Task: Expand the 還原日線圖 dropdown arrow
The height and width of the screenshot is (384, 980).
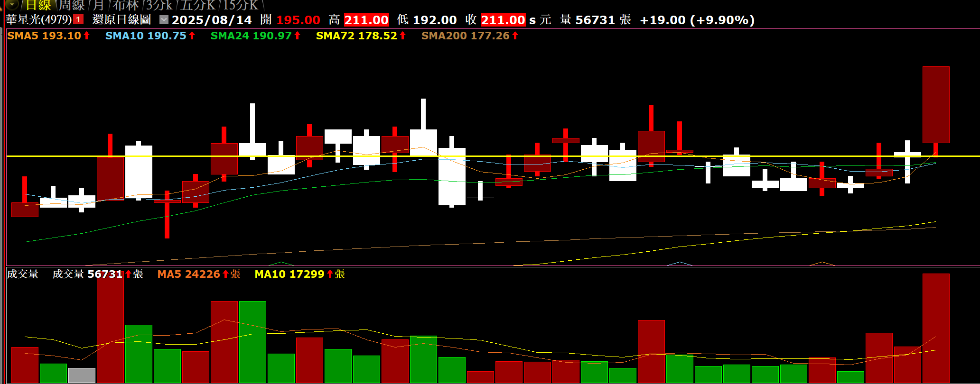Action: point(164,20)
